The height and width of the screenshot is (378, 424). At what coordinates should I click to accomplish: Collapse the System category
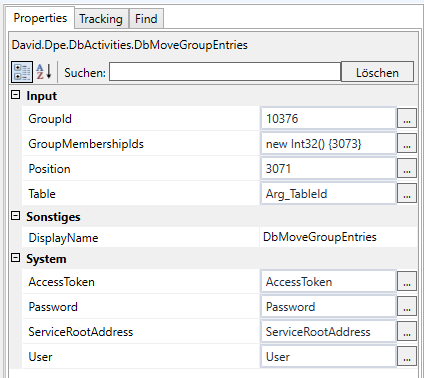[x=16, y=258]
